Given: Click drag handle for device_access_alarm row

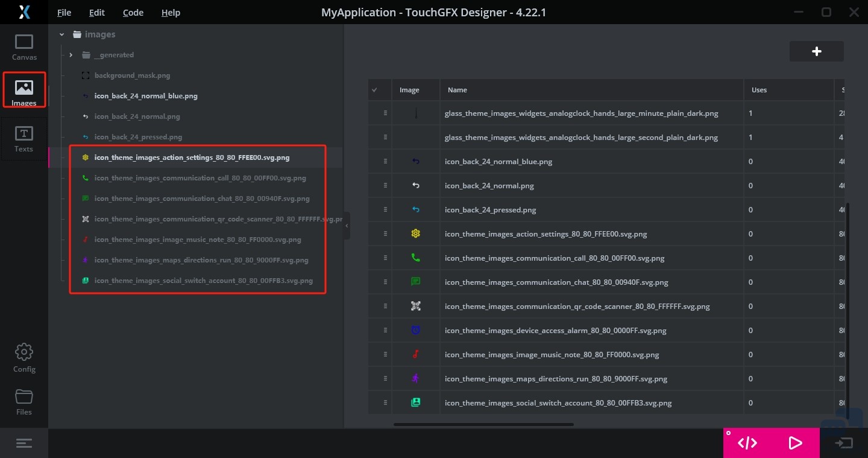Looking at the screenshot, I should (x=385, y=330).
